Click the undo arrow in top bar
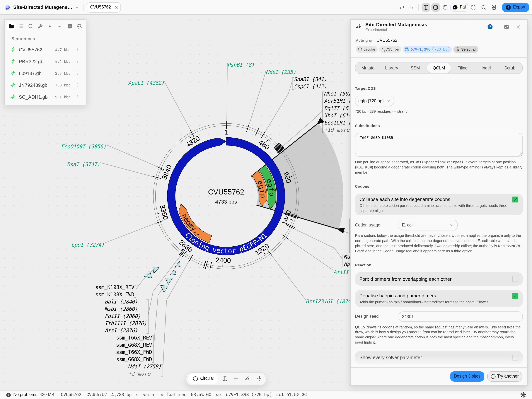The height and width of the screenshot is (399, 532). click(x=402, y=7)
